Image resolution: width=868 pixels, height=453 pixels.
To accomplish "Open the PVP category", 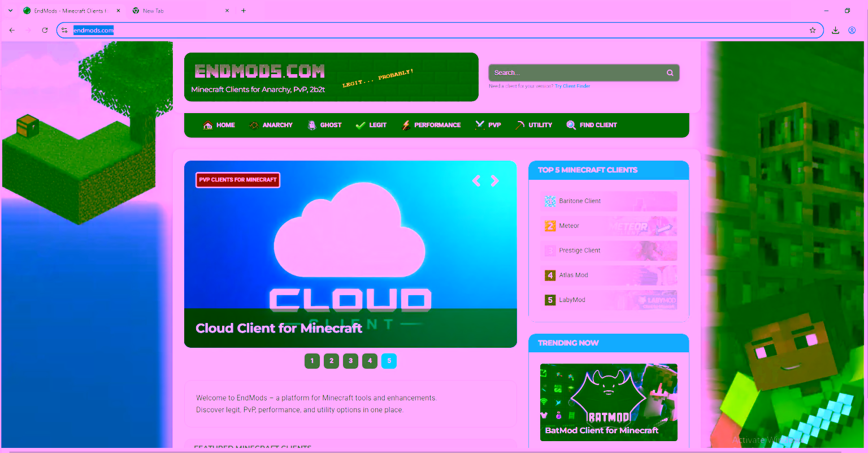I will pyautogui.click(x=488, y=125).
